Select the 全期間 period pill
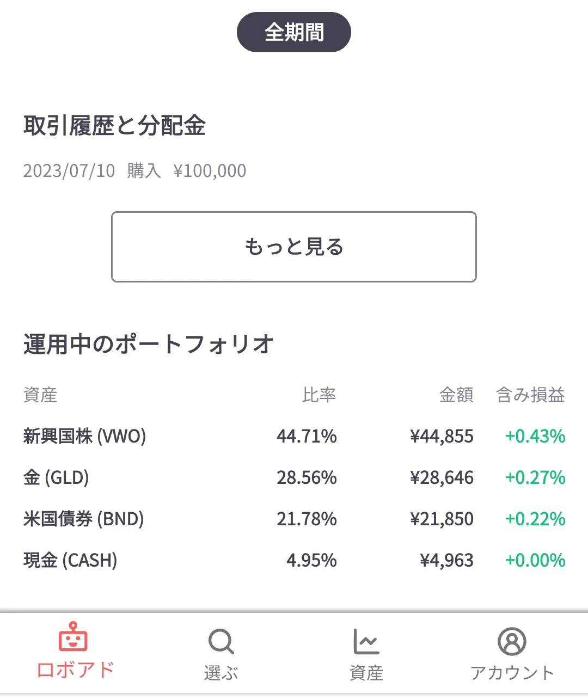 point(294,32)
